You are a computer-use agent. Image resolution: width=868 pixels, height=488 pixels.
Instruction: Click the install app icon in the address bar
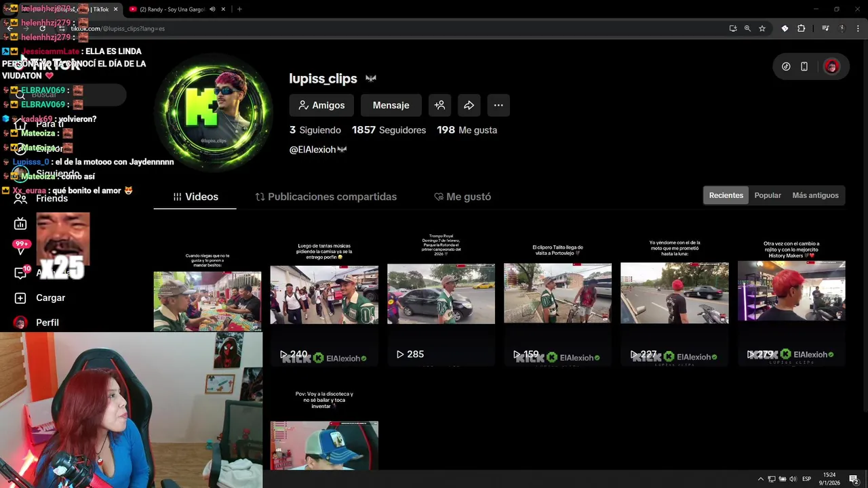pos(733,28)
